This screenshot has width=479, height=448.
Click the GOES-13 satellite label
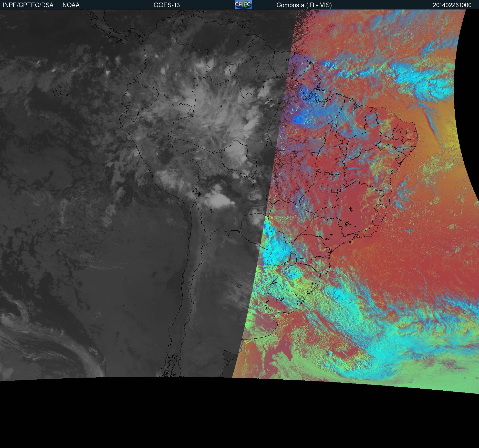166,5
